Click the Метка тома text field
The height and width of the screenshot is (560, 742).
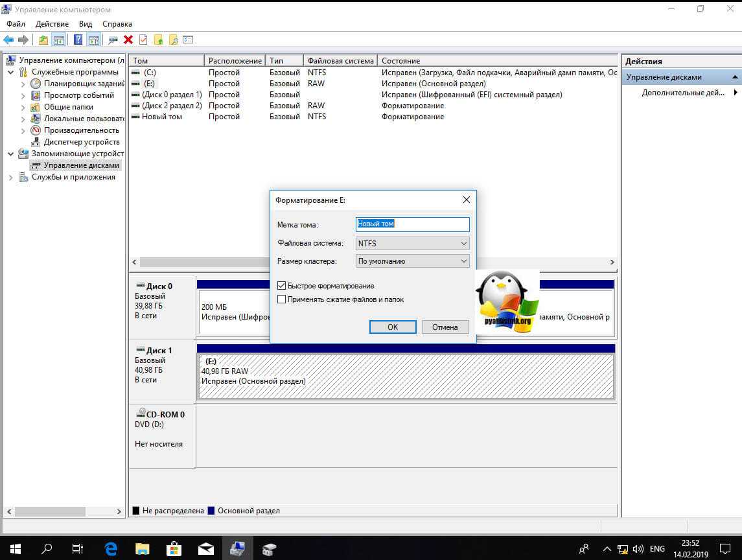click(x=412, y=224)
